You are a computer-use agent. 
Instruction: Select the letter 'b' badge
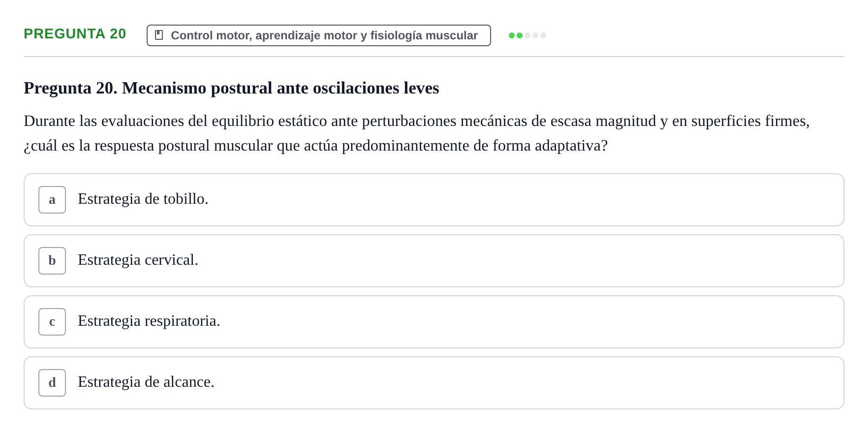click(x=52, y=261)
